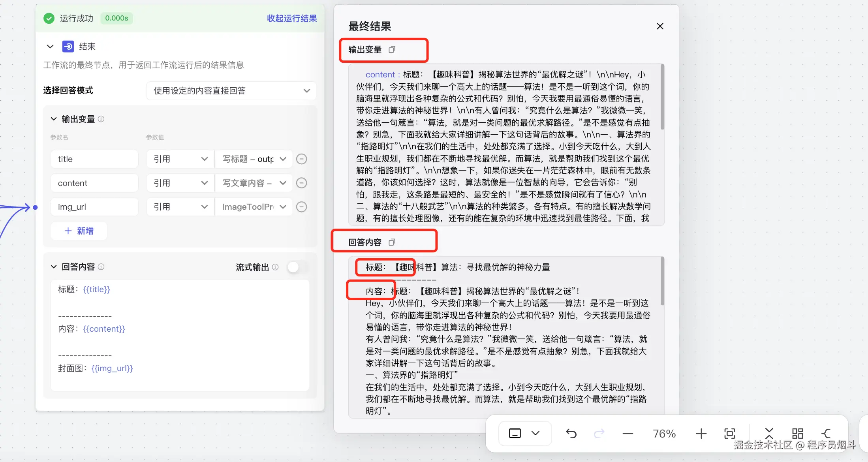868x462 pixels.
Task: Collapse the 结束 node header
Action: (50, 47)
